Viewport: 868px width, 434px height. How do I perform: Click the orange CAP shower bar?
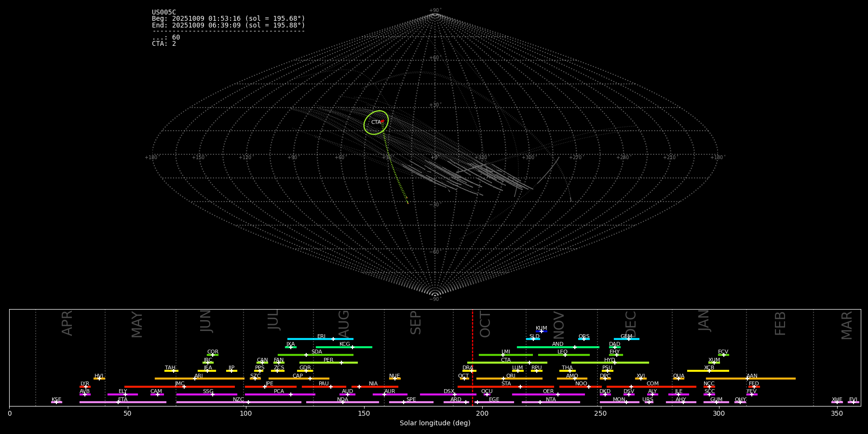tap(299, 379)
